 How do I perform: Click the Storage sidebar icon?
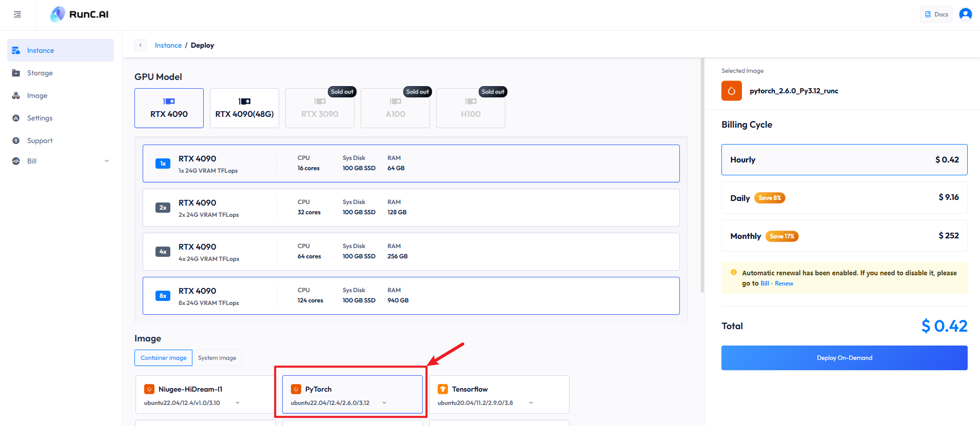pos(16,73)
